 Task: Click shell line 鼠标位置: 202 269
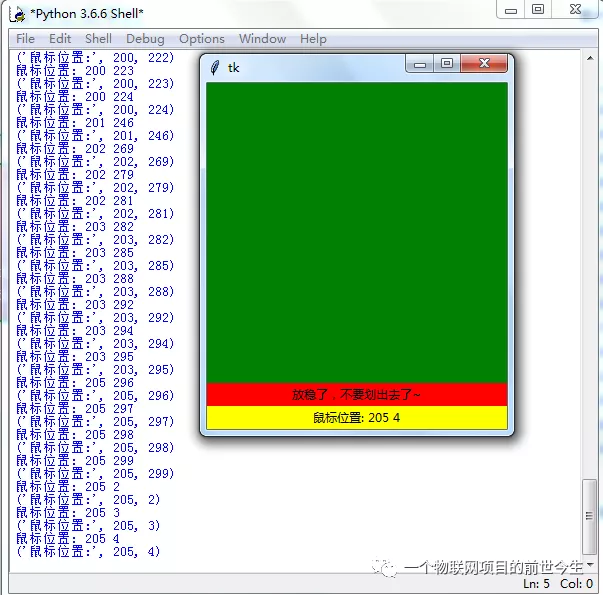tap(75, 149)
